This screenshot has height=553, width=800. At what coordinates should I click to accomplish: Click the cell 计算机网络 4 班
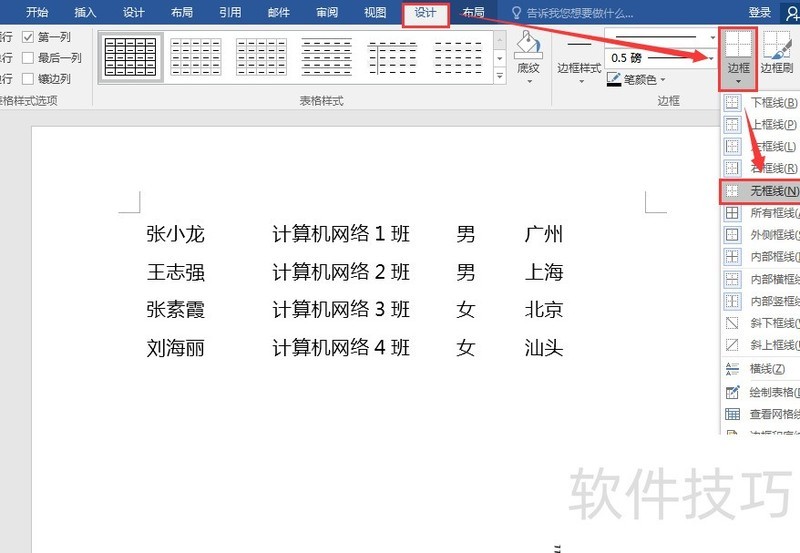(341, 348)
